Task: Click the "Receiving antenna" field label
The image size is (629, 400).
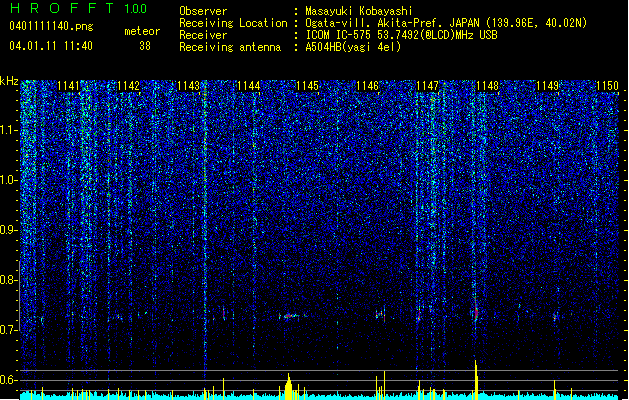Action: pyautogui.click(x=230, y=47)
